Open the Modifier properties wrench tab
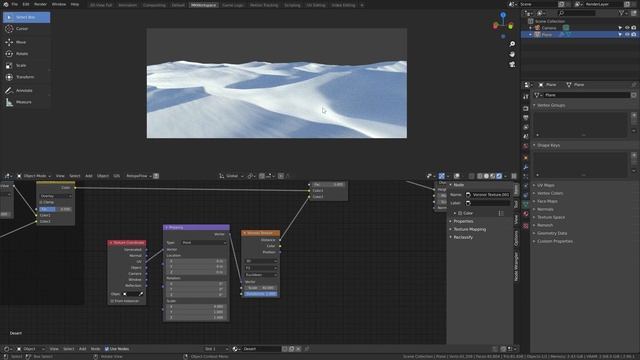This screenshot has height=360, width=640. 526,167
